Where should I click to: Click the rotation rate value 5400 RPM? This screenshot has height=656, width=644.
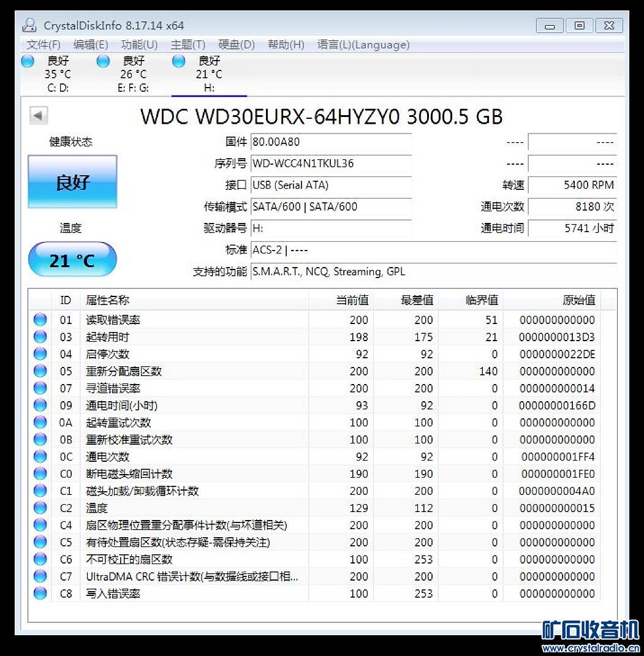point(572,185)
